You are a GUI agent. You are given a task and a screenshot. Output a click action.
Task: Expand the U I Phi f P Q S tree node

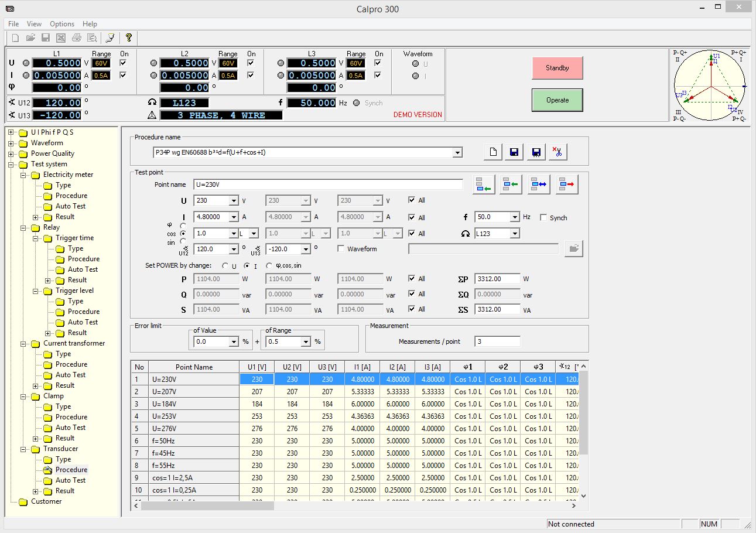[11, 132]
